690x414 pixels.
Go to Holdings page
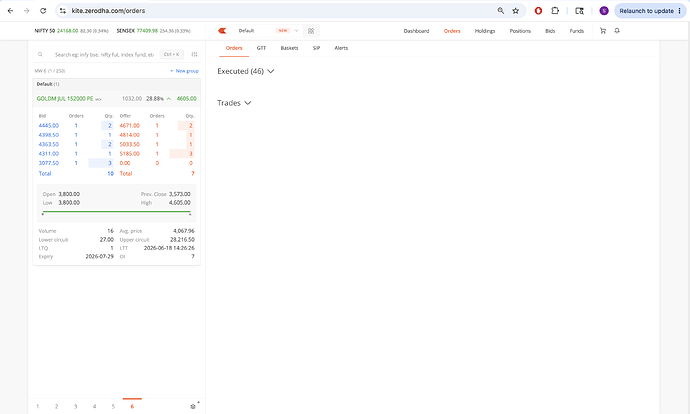(x=485, y=31)
